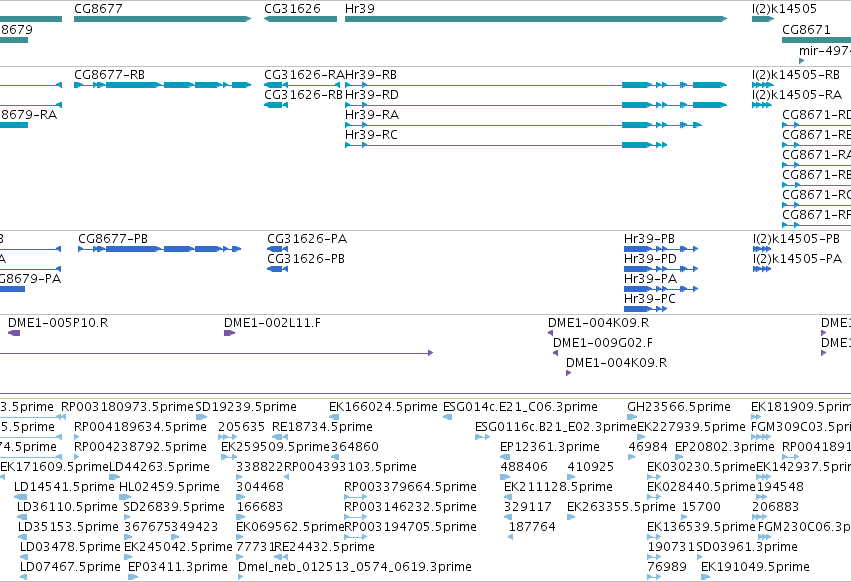Select the l(2)k14505 gene label
851x582 pixels.
[x=784, y=9]
